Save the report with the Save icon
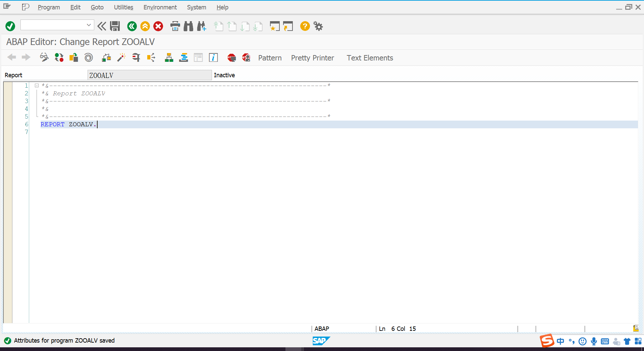This screenshot has width=644, height=351. 115,26
